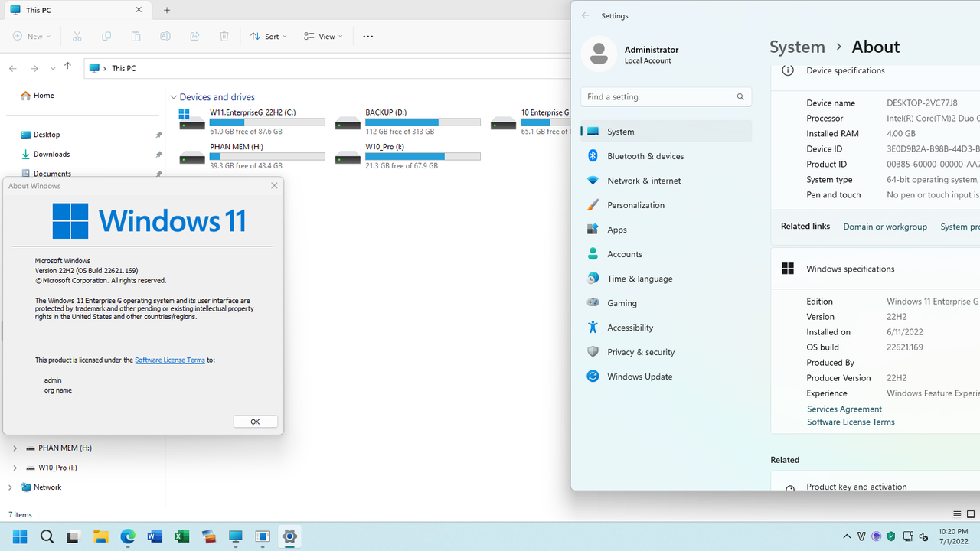Click the Paste icon in File Explorer toolbar
The height and width of the screenshot is (551, 980).
pyautogui.click(x=136, y=36)
